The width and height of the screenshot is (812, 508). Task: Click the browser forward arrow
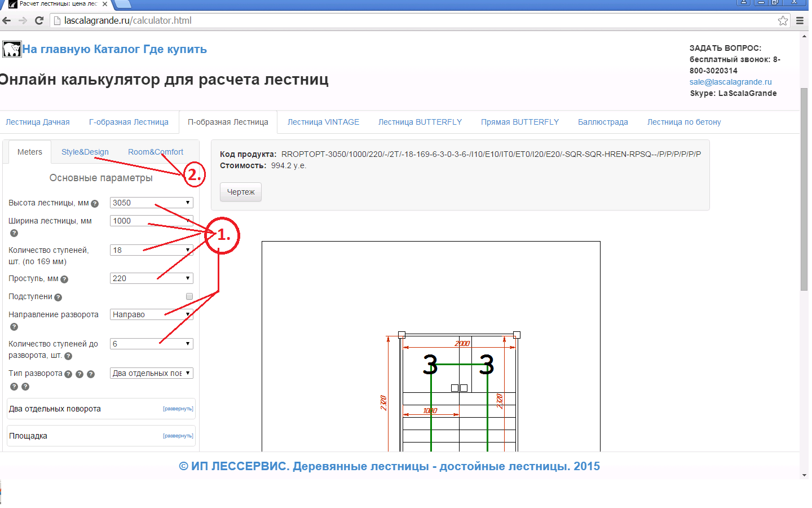(23, 20)
